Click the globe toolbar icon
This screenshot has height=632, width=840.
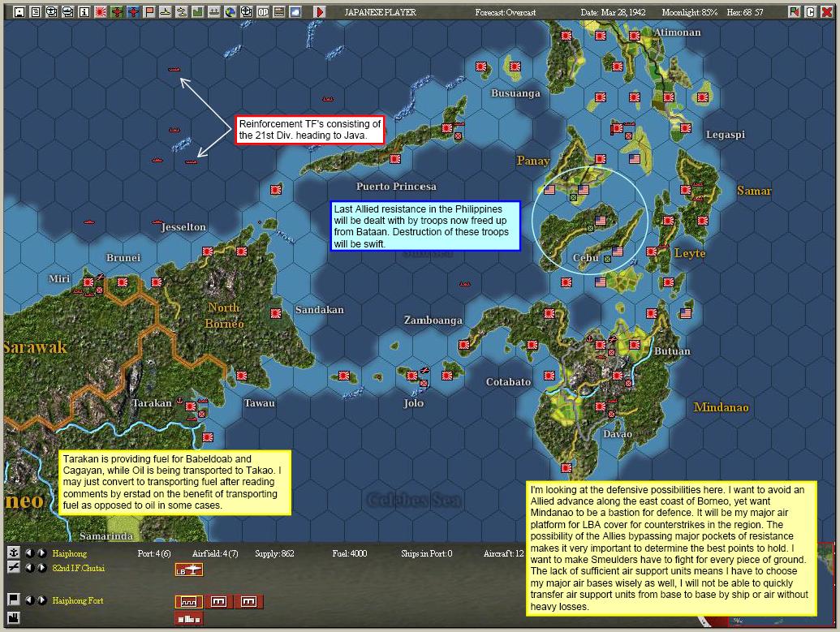pyautogui.click(x=230, y=12)
